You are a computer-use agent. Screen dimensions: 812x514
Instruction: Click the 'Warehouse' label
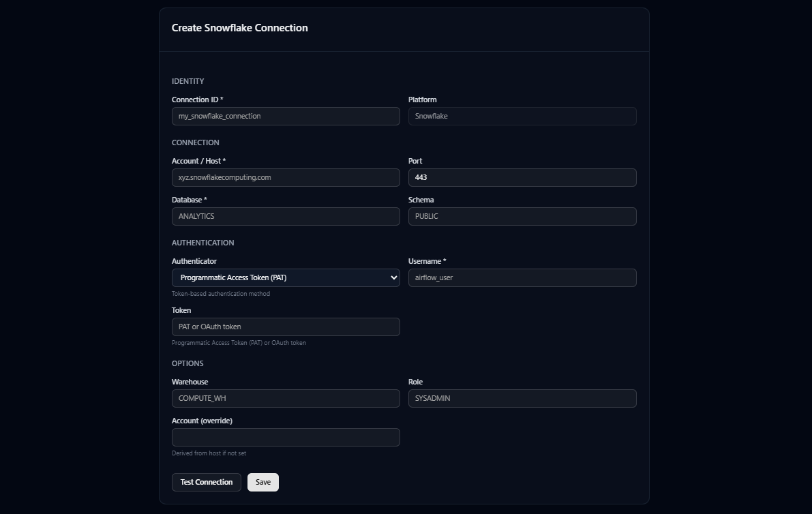[x=190, y=382]
